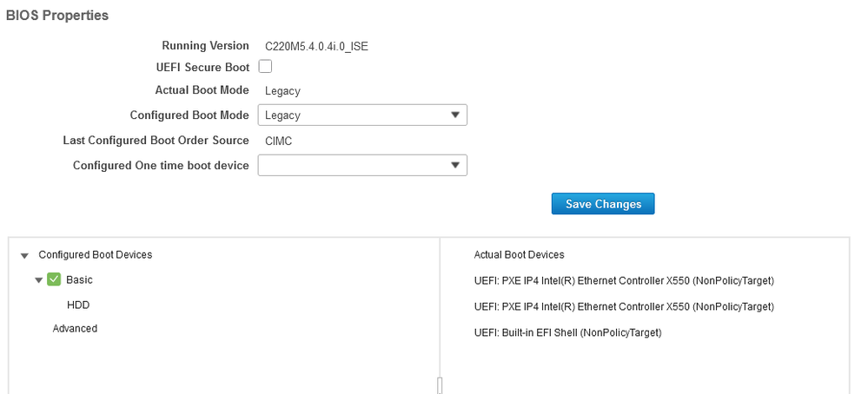868x394 pixels.
Task: Select the upper UEFI PXE IP4 X550 entry
Action: tap(624, 280)
